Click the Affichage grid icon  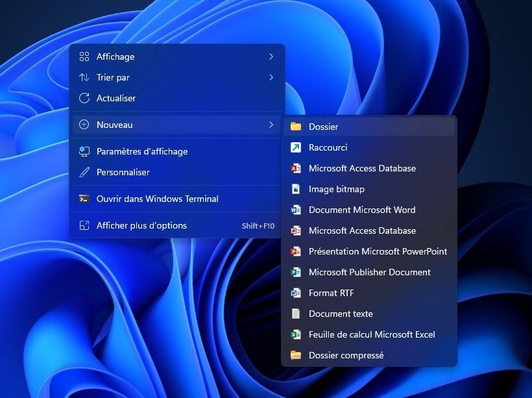pos(84,56)
